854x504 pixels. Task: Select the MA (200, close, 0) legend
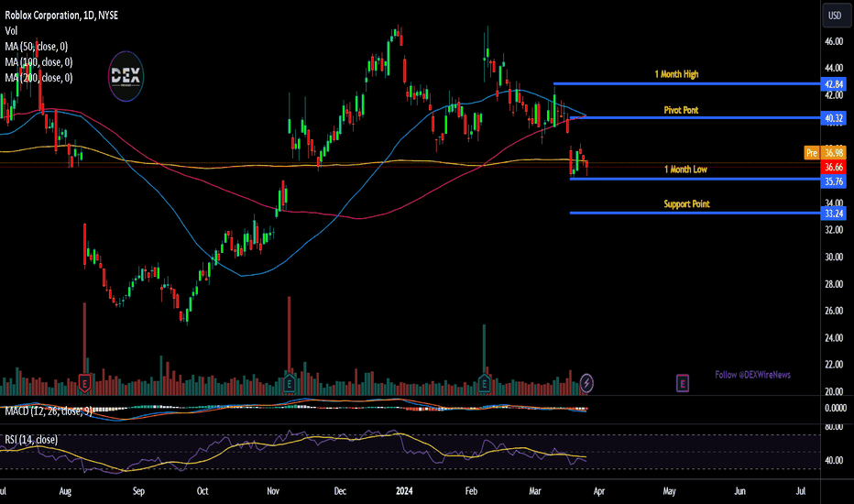coord(38,78)
